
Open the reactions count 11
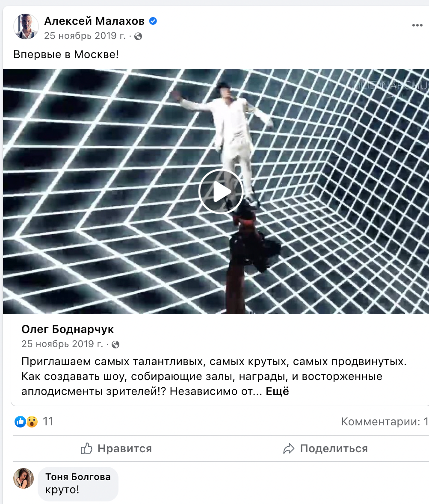[48, 421]
